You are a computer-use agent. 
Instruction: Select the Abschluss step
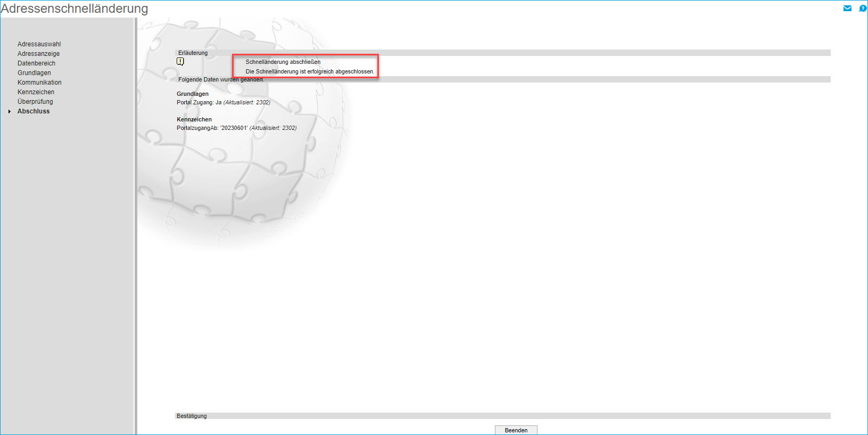(34, 111)
